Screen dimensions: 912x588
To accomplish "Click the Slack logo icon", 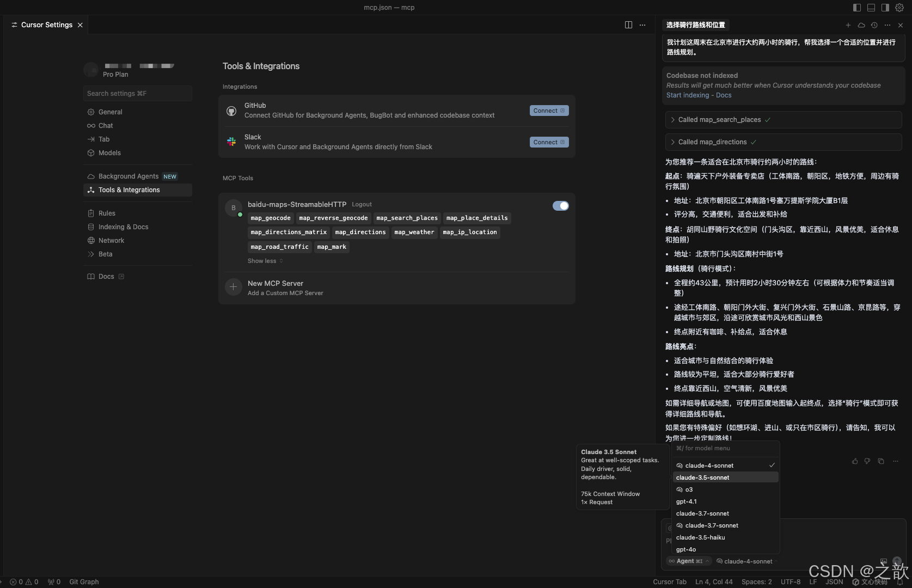I will (231, 142).
